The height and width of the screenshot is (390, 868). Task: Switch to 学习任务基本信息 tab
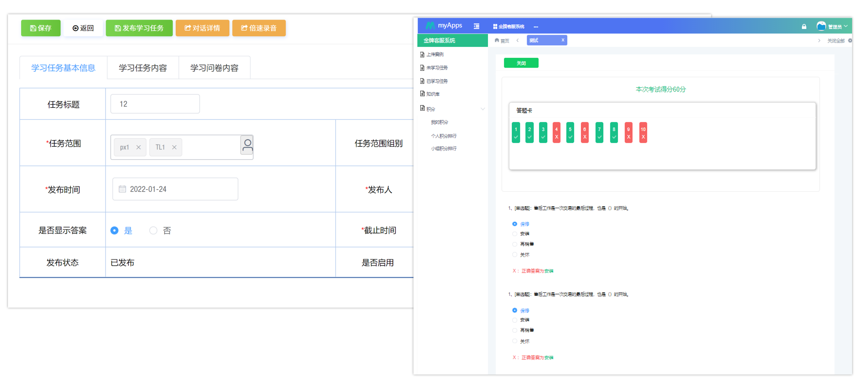(63, 68)
